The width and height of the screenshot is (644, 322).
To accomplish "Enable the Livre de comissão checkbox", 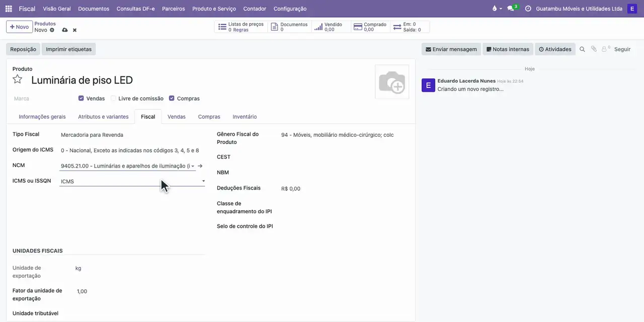I will (x=113, y=99).
